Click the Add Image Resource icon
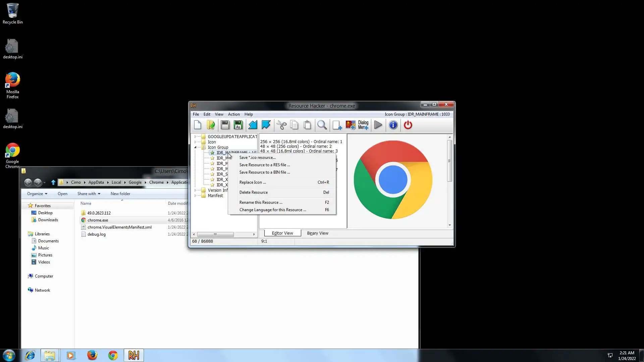The height and width of the screenshot is (362, 644). coord(350,125)
